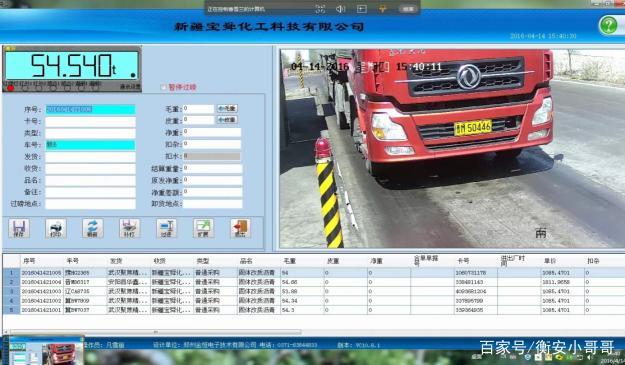625x365 pixels.
Task: Click the 结算重量 settlement weight field
Action: point(212,169)
